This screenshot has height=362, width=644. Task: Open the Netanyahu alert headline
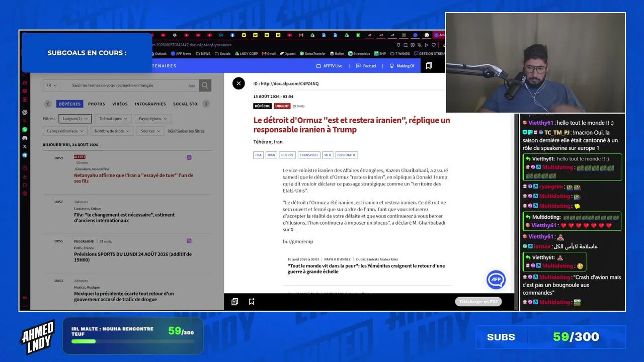(134, 178)
